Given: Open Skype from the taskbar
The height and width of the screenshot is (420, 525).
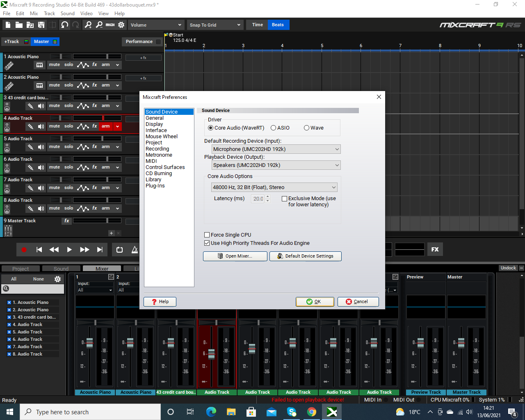Looking at the screenshot, I should (x=292, y=412).
